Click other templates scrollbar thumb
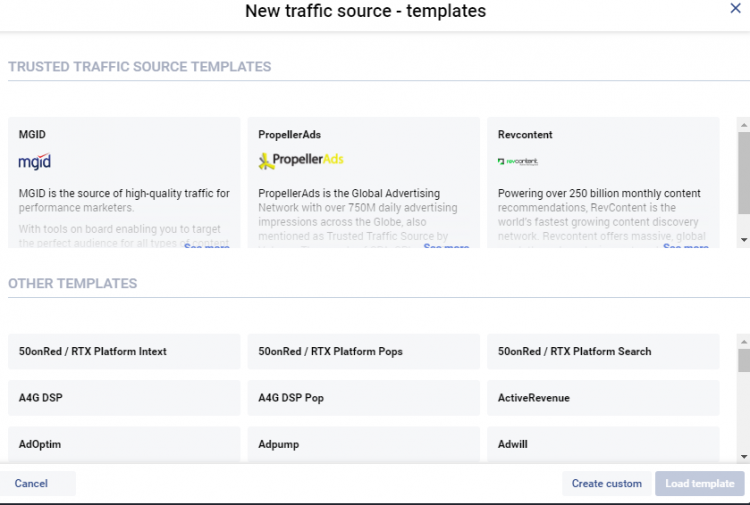This screenshot has height=505, width=750. (744, 361)
